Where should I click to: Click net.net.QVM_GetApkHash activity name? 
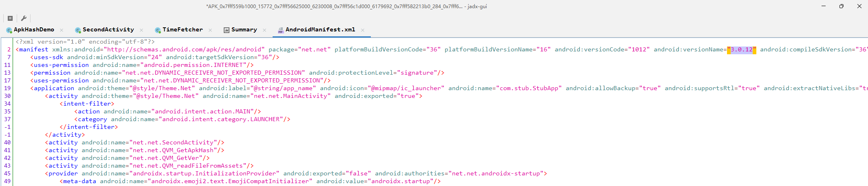click(x=173, y=151)
